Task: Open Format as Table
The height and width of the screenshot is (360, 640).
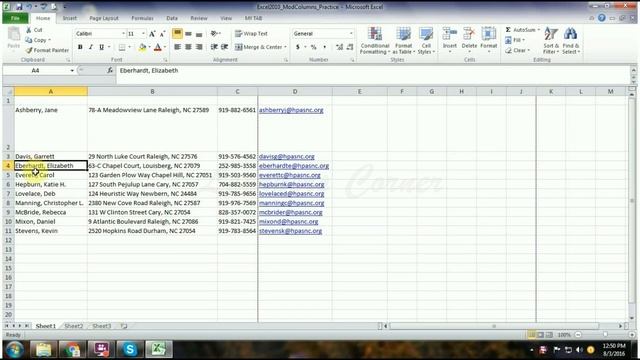Action: click(403, 40)
